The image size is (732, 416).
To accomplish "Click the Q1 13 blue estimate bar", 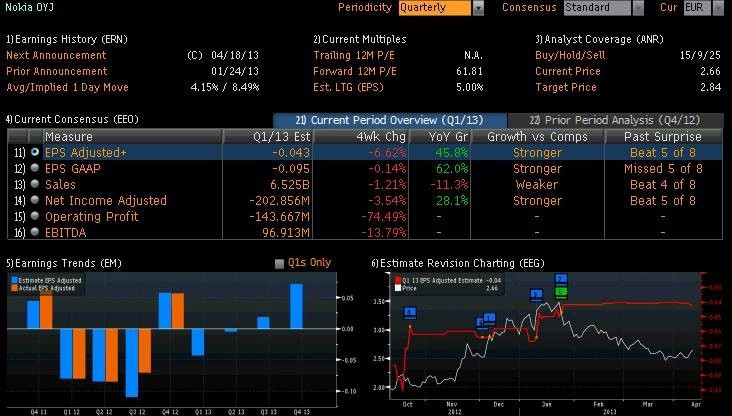I will (198, 342).
